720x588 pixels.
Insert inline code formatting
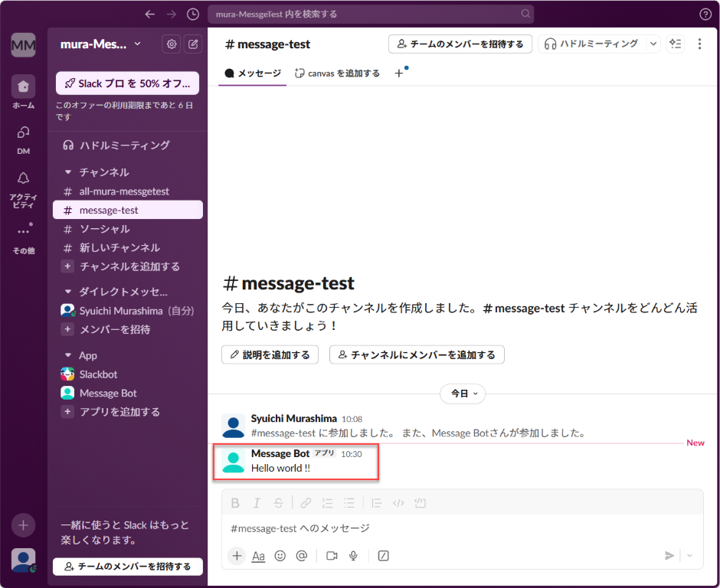pyautogui.click(x=398, y=503)
